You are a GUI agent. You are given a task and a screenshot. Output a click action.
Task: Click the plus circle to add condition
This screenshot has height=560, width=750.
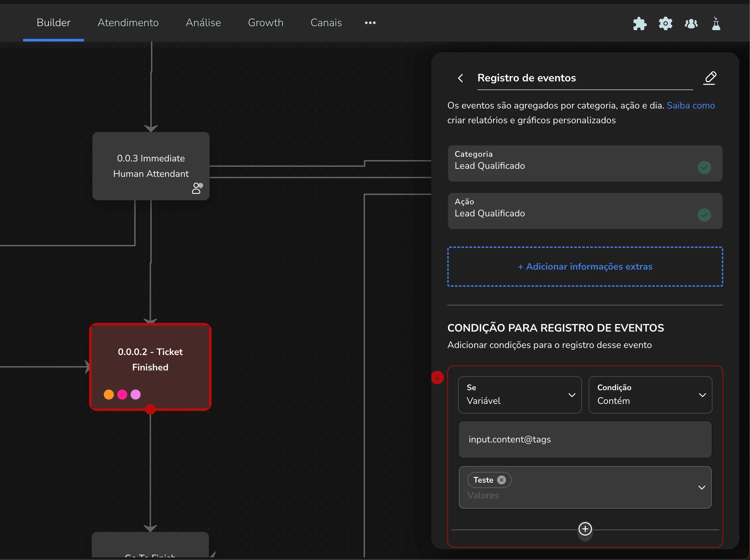click(585, 529)
